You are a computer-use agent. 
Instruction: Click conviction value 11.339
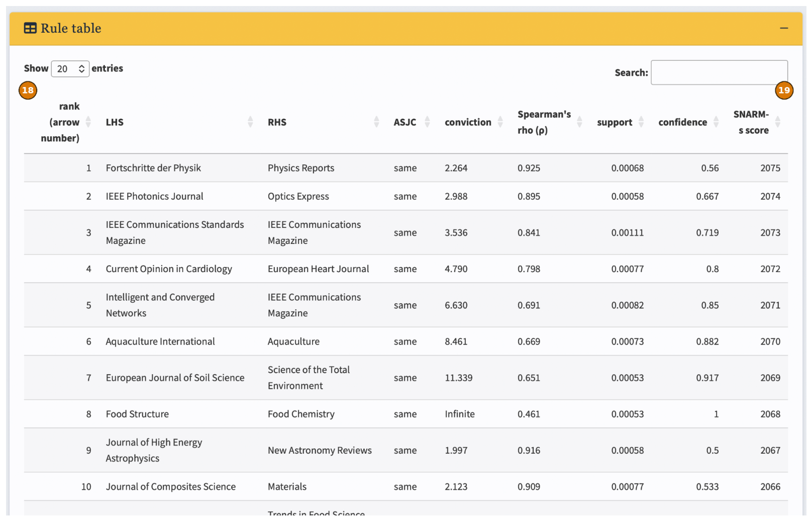[x=458, y=378]
